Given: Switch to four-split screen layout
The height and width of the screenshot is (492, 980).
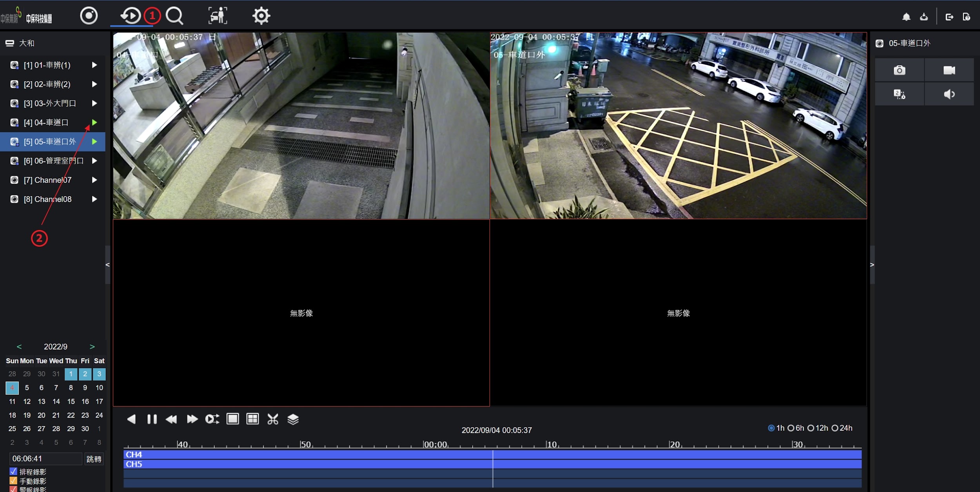Looking at the screenshot, I should pyautogui.click(x=252, y=419).
